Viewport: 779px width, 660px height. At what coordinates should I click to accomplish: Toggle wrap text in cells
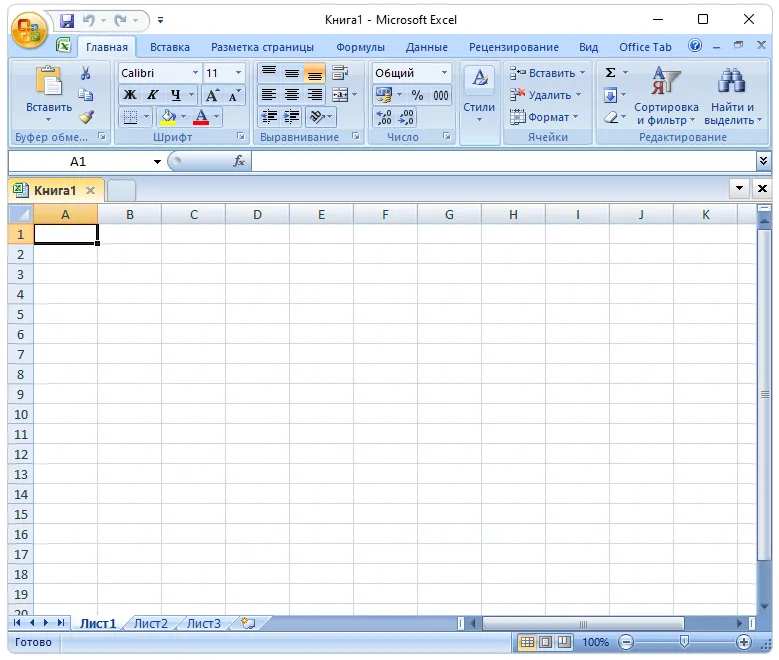(340, 73)
